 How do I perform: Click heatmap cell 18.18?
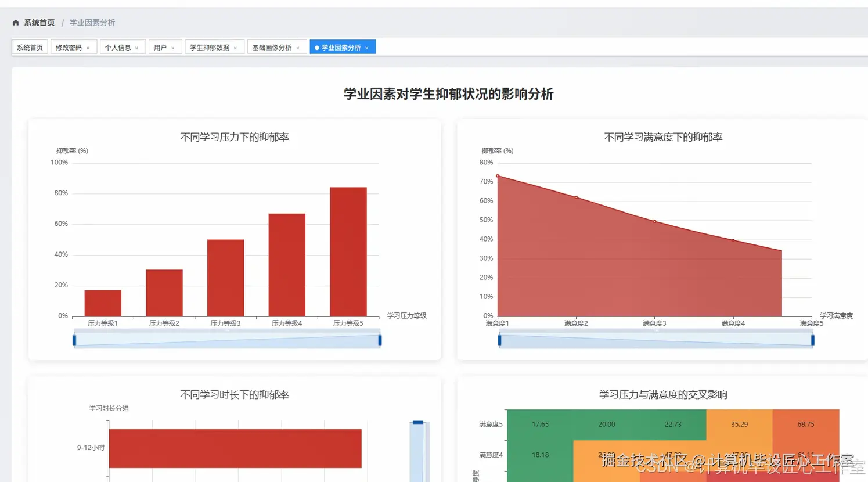pos(540,455)
